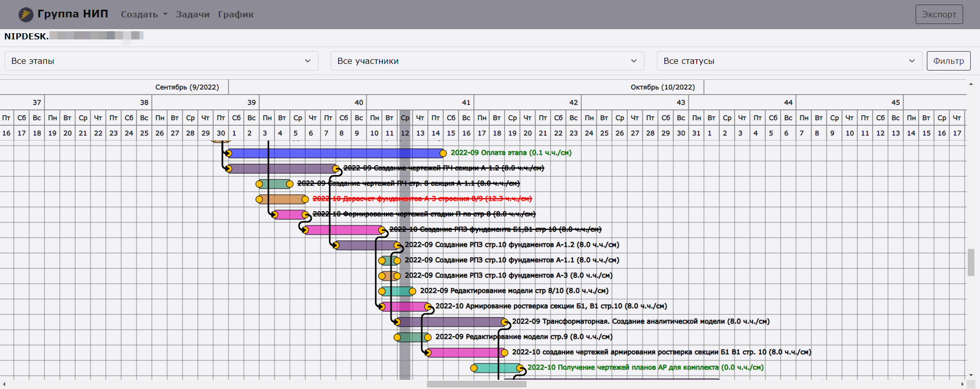This screenshot has width=980, height=389.
Task: Select teal Получение чертежей планов АР bar
Action: coord(497,368)
